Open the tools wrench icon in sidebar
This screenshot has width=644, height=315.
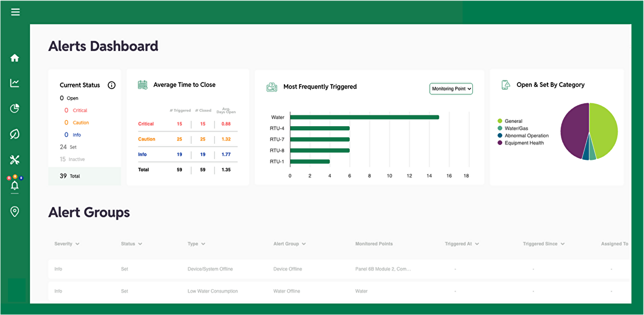pos(14,159)
